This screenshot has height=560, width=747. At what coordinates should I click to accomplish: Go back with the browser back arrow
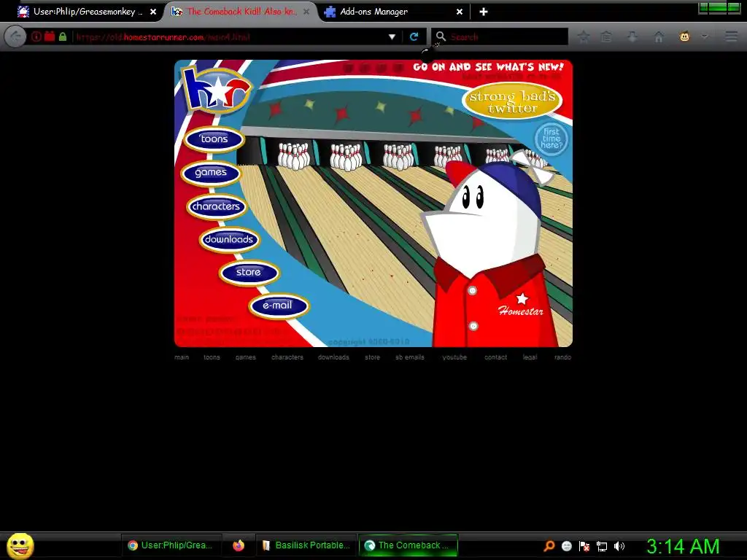click(x=15, y=36)
